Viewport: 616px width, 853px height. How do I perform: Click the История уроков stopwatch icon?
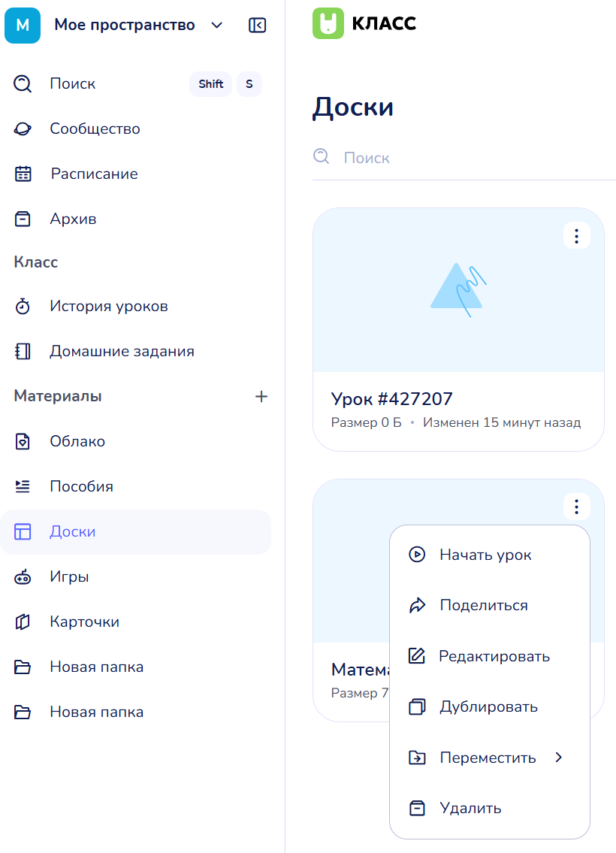pyautogui.click(x=23, y=307)
